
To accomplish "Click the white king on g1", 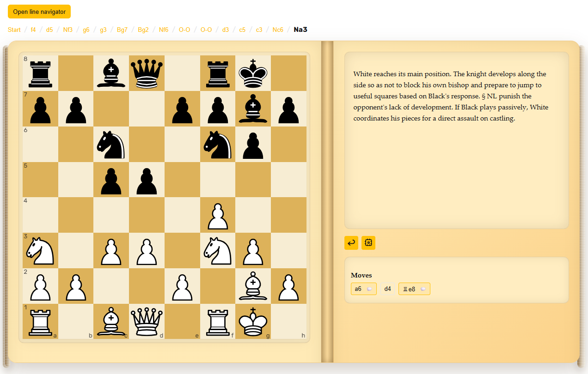I will coord(253,321).
